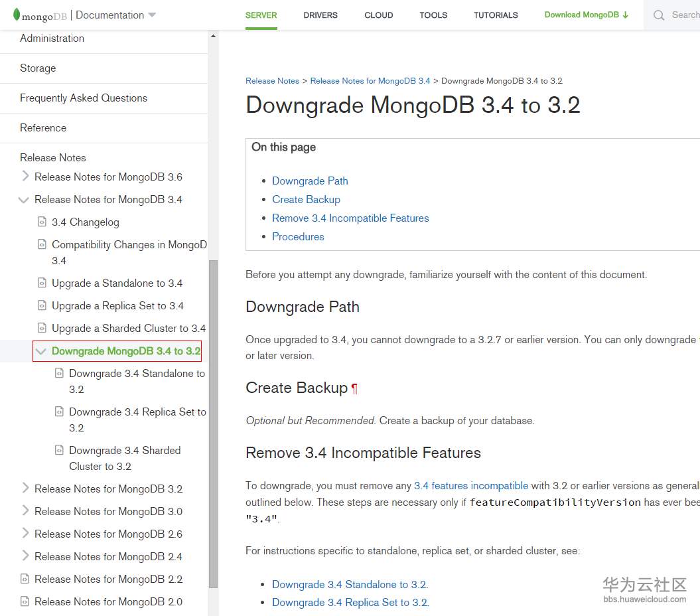Click the page icon beside Downgrade 3.4 Sharded Cluster
Screen dimensions: 700x616
click(x=59, y=449)
